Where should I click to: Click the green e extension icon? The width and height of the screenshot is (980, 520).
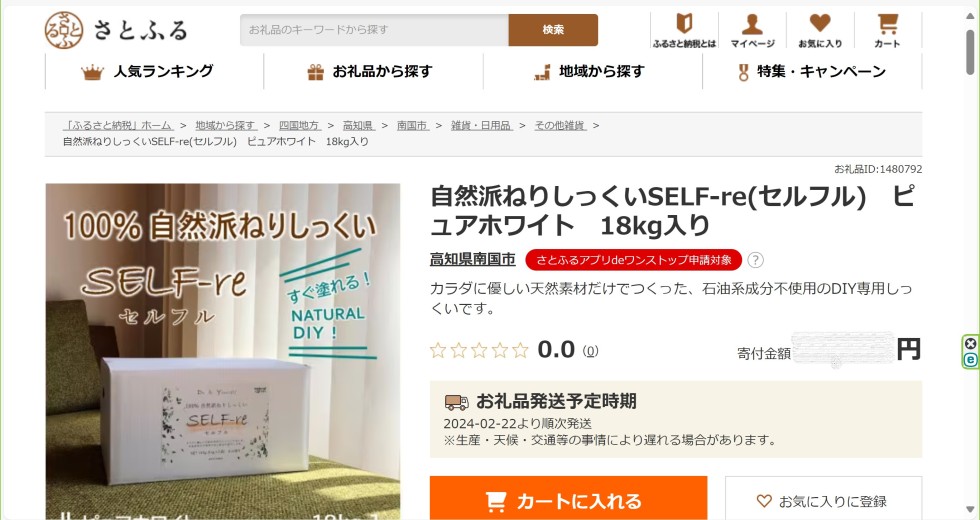coord(970,359)
